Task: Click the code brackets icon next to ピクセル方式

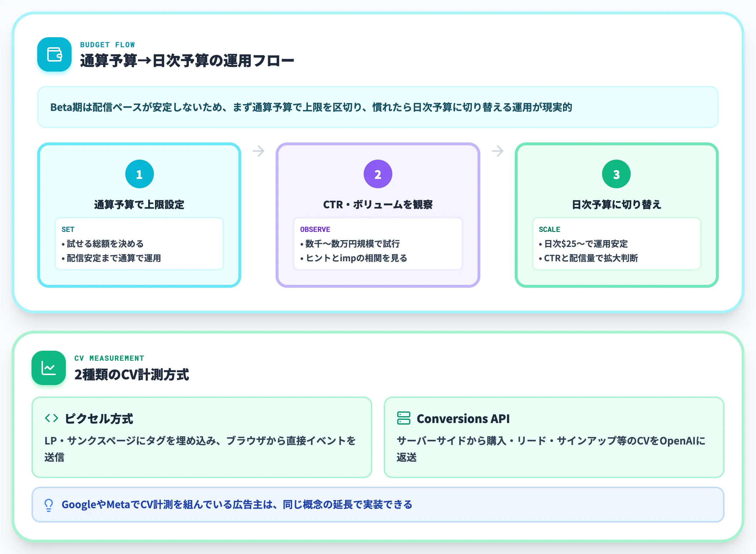Action: coord(52,418)
